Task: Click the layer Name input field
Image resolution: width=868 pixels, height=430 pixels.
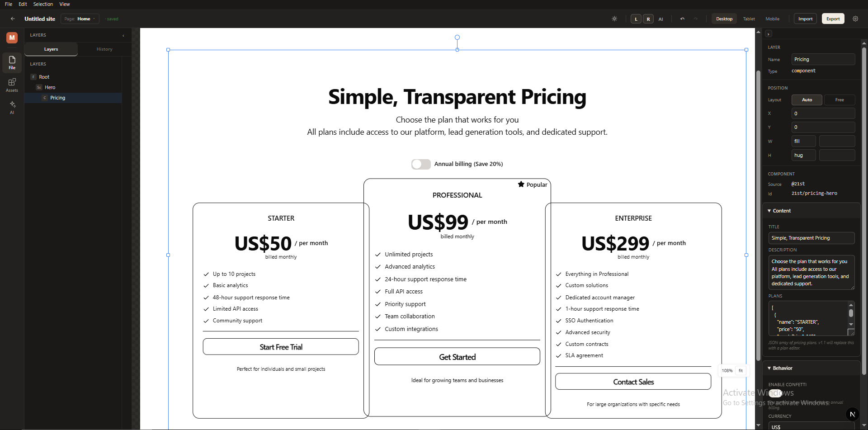Action: point(823,59)
